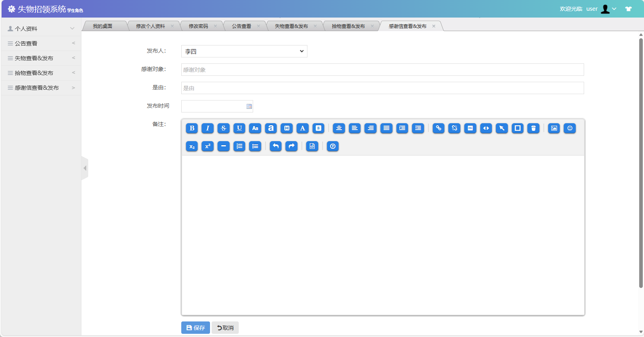Right-align the editor text
This screenshot has height=337, width=644.
371,128
